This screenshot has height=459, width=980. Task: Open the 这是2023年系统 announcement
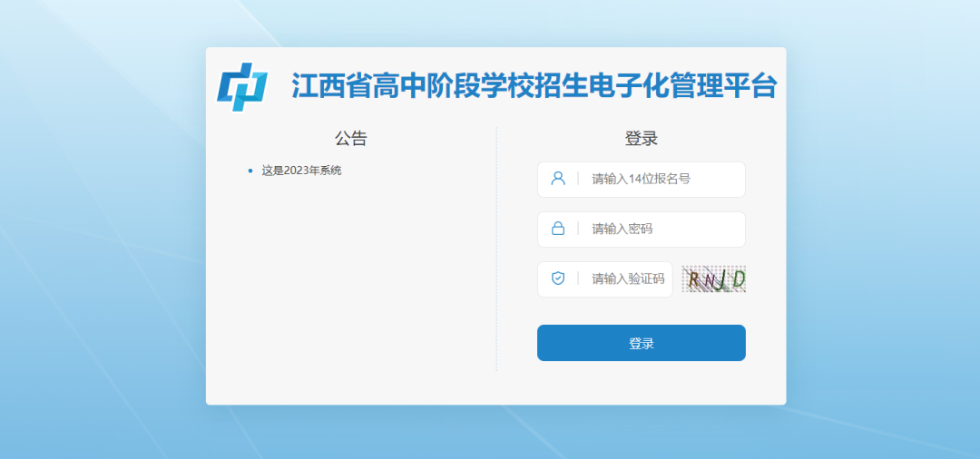301,171
